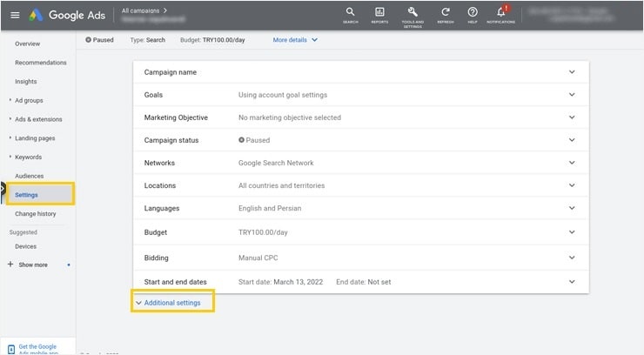The height and width of the screenshot is (355, 644).
Task: Open the Reports icon
Action: pos(379,13)
